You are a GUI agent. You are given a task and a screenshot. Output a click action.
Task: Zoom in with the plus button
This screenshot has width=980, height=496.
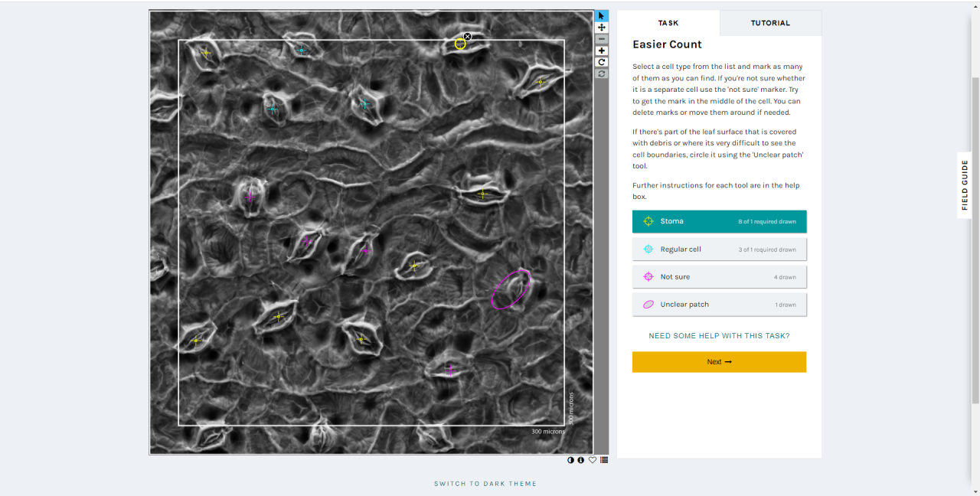[602, 51]
